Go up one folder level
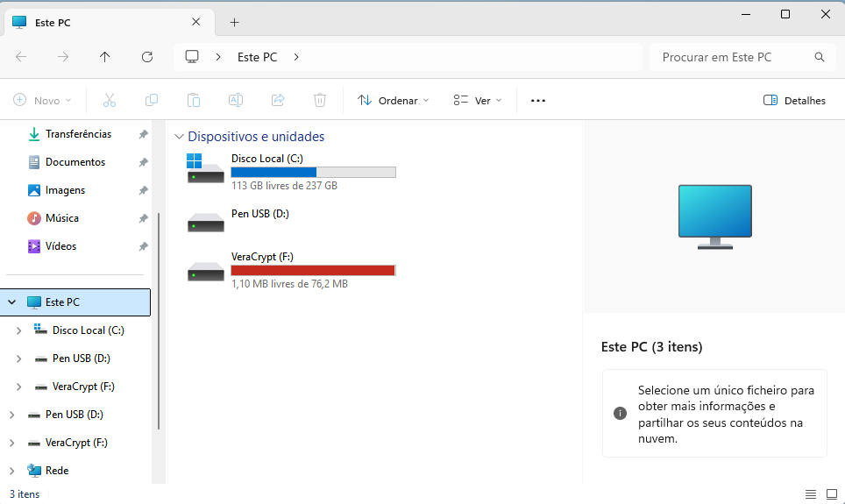The height and width of the screenshot is (504, 845). click(x=105, y=57)
